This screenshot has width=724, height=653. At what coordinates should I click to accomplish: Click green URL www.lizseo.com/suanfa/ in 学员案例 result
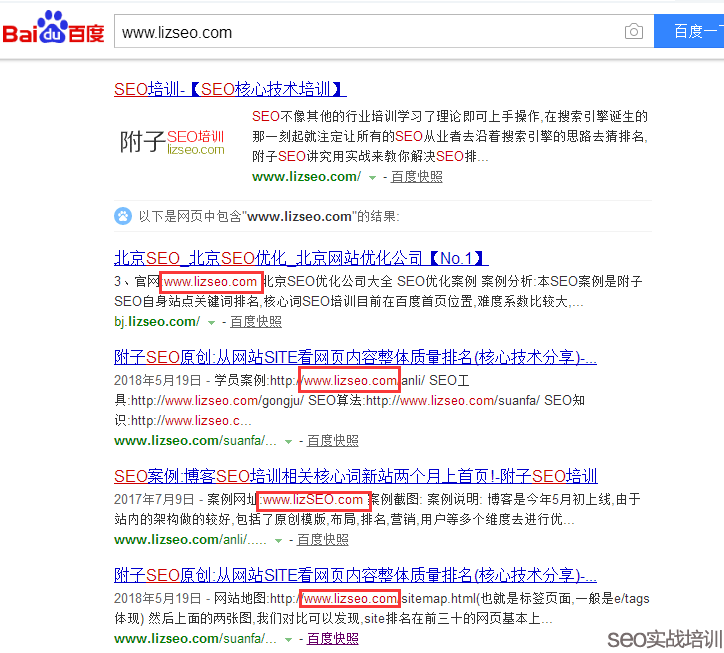[x=195, y=441]
